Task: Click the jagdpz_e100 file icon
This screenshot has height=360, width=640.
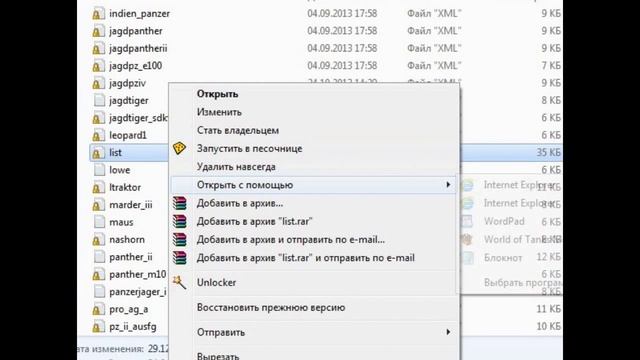Action: (x=98, y=66)
